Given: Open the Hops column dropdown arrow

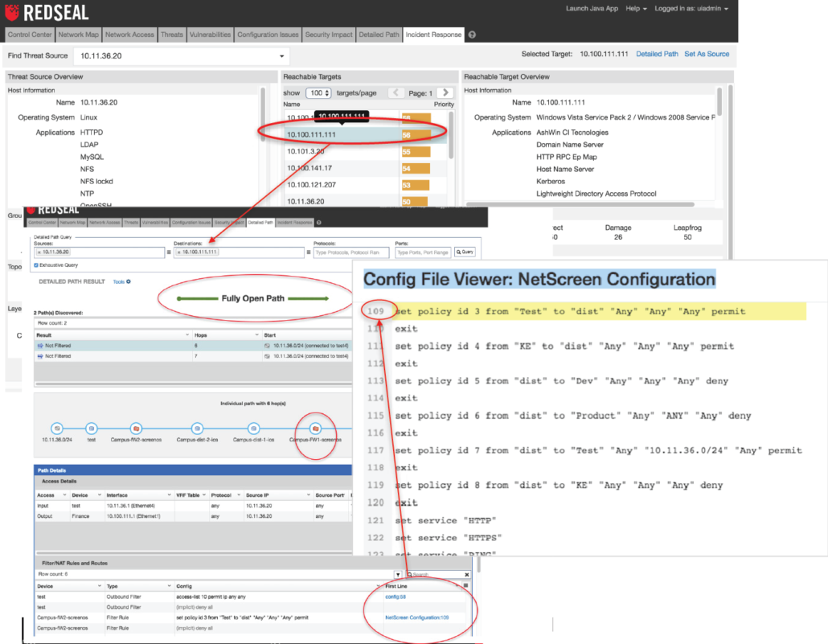Looking at the screenshot, I should pos(256,335).
